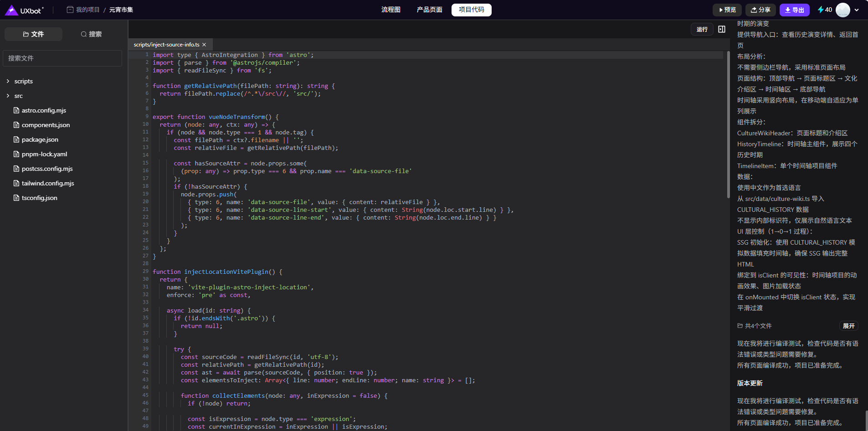Open tailwind.config.mjs file

tap(47, 183)
